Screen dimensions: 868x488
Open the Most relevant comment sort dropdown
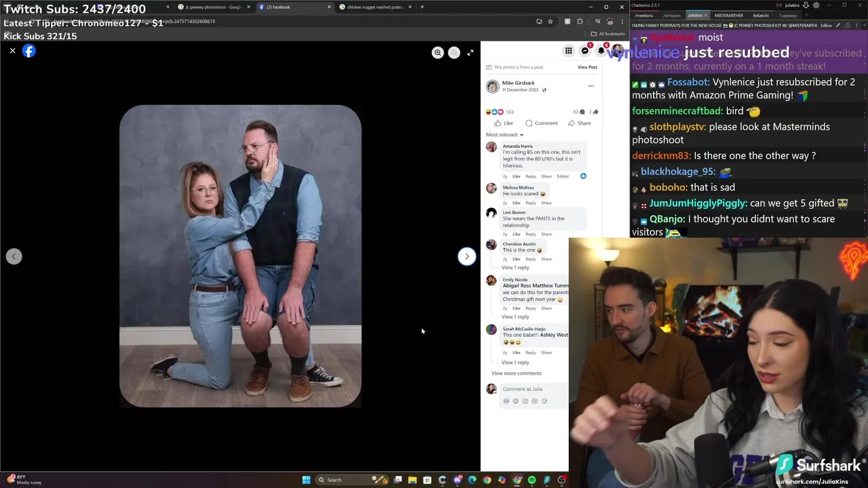coord(505,135)
